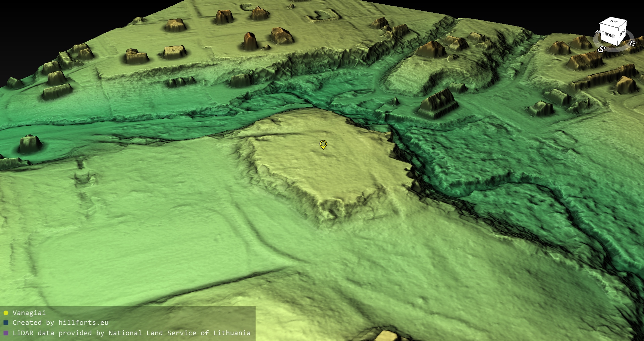The height and width of the screenshot is (341, 644).
Task: Click the E compass letter
Action: (632, 43)
